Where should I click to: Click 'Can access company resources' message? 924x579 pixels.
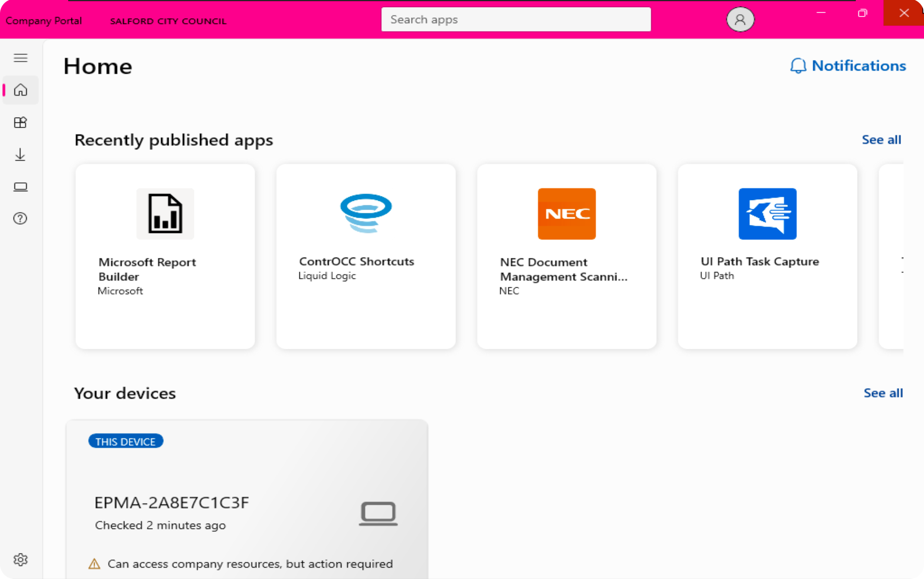pyautogui.click(x=250, y=564)
